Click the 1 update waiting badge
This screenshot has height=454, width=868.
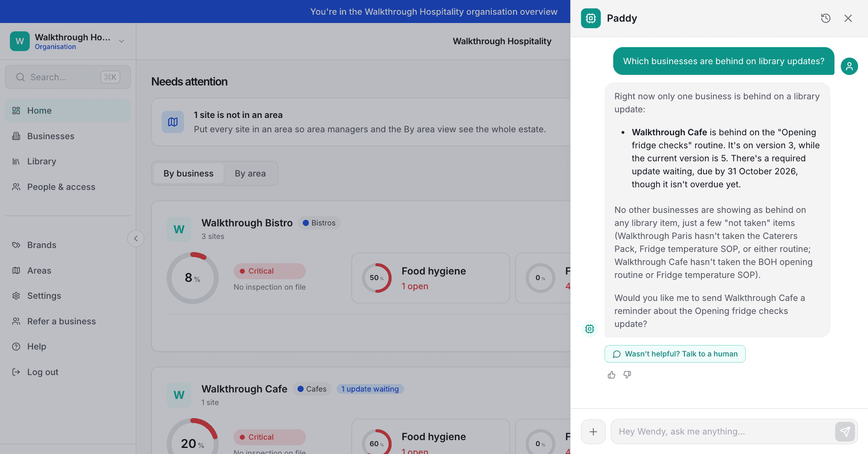point(370,389)
